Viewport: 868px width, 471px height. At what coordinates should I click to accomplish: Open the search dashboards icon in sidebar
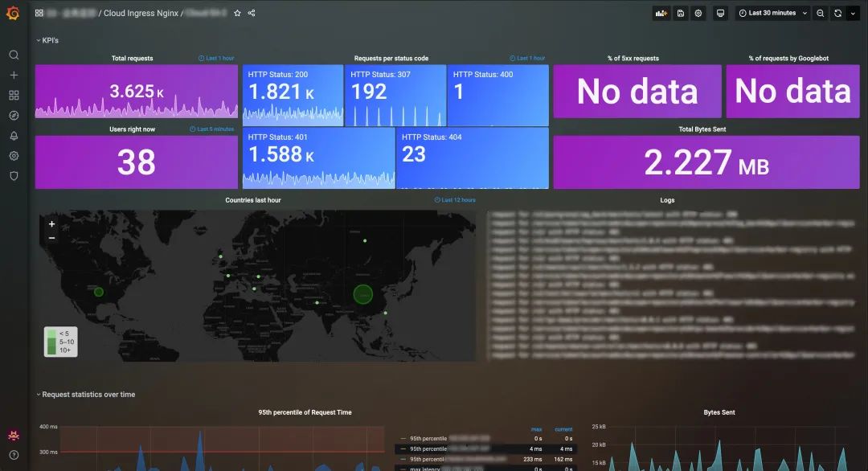tap(14, 55)
